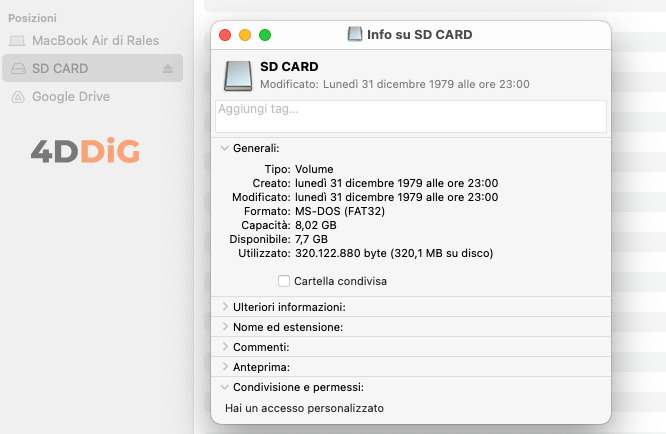Select SD CARD in the Posizioni list
Image resolution: width=666 pixels, height=434 pixels.
tap(92, 68)
